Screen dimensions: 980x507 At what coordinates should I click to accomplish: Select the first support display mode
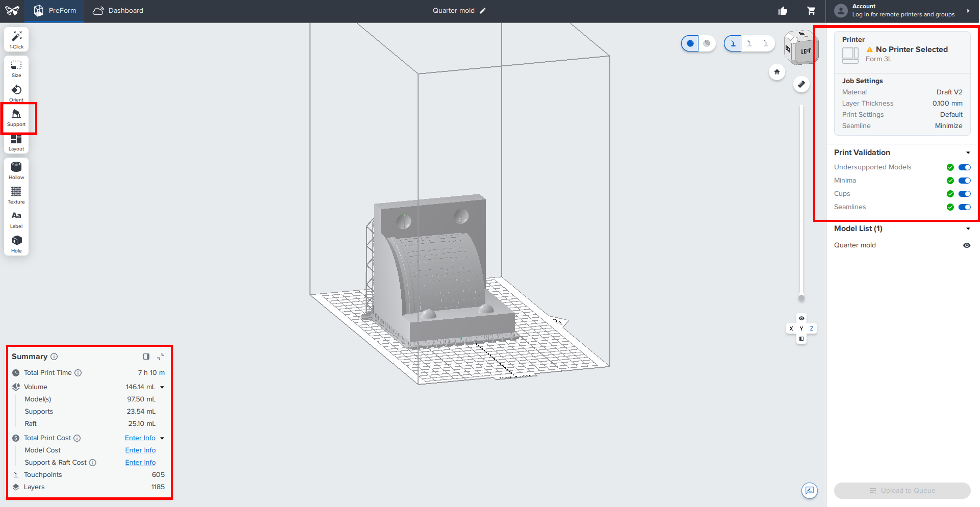(733, 43)
